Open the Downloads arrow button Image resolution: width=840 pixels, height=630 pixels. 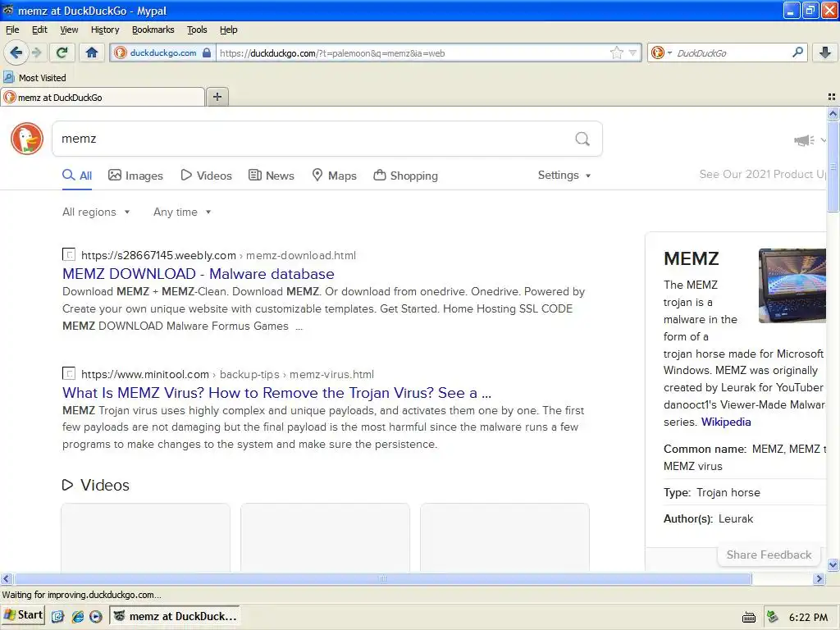(825, 52)
